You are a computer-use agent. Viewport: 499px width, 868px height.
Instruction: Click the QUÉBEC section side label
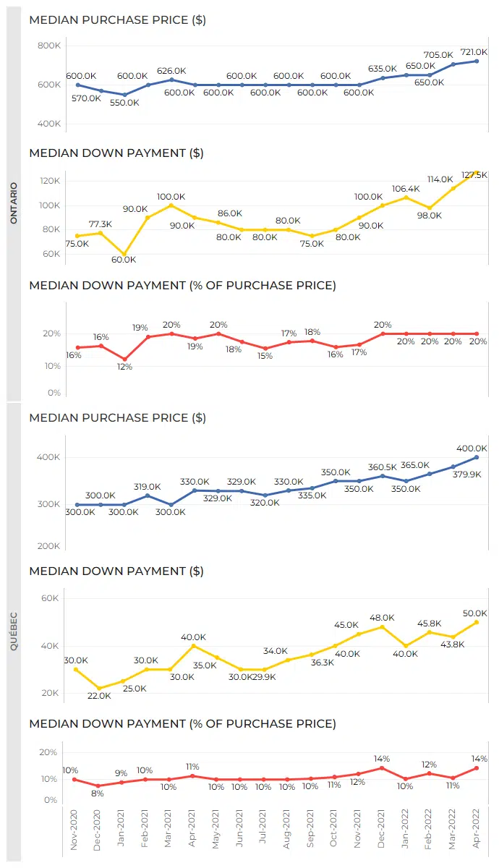click(14, 631)
